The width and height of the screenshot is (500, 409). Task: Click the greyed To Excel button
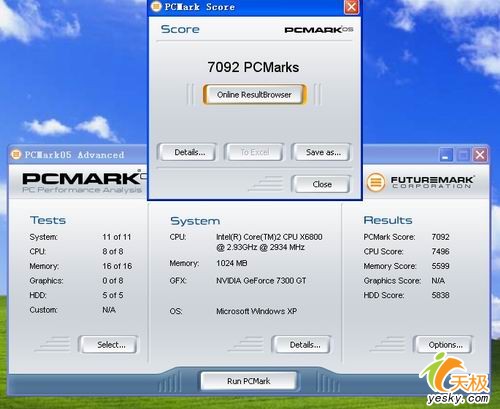point(255,152)
